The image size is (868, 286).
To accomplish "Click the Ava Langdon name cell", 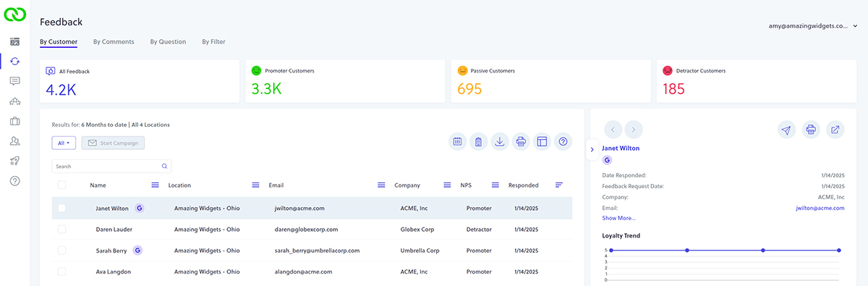I will click(x=114, y=272).
